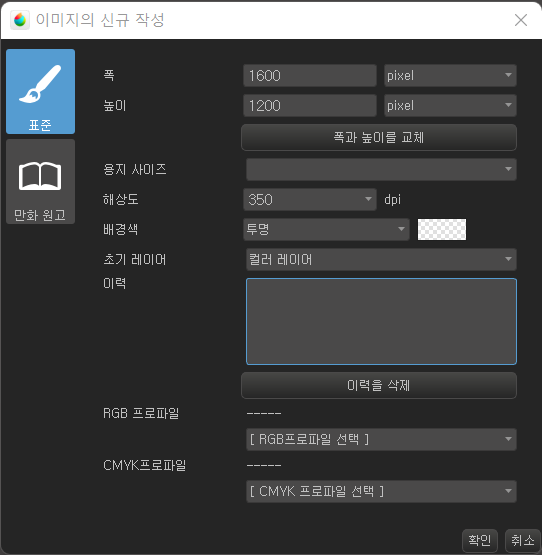
Task: Select the 표준 brush canvas type
Action: tap(40, 91)
